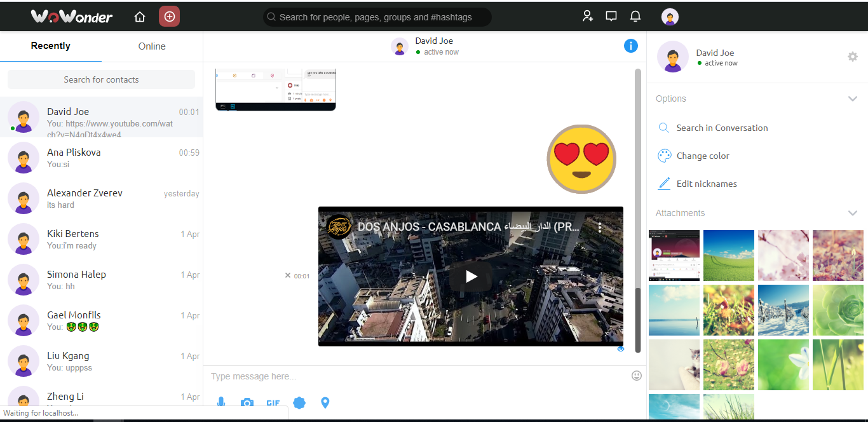Click David Joe name in chat header

click(x=435, y=41)
